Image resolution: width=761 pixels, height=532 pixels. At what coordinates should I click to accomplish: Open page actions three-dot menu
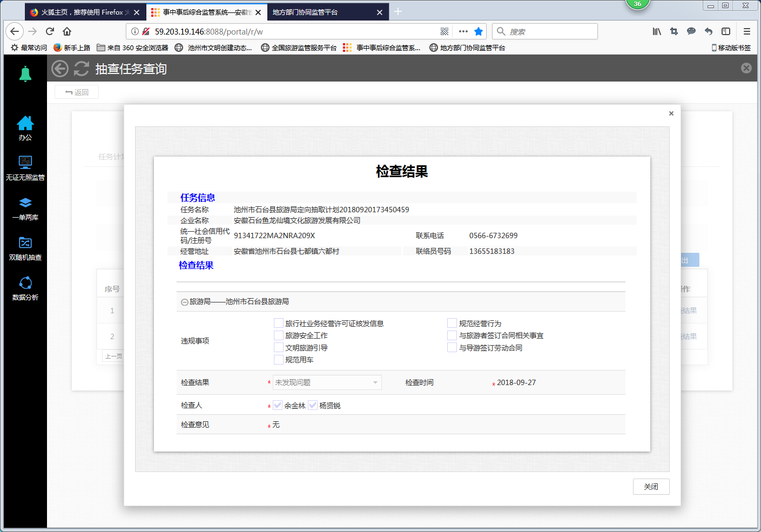pyautogui.click(x=463, y=31)
